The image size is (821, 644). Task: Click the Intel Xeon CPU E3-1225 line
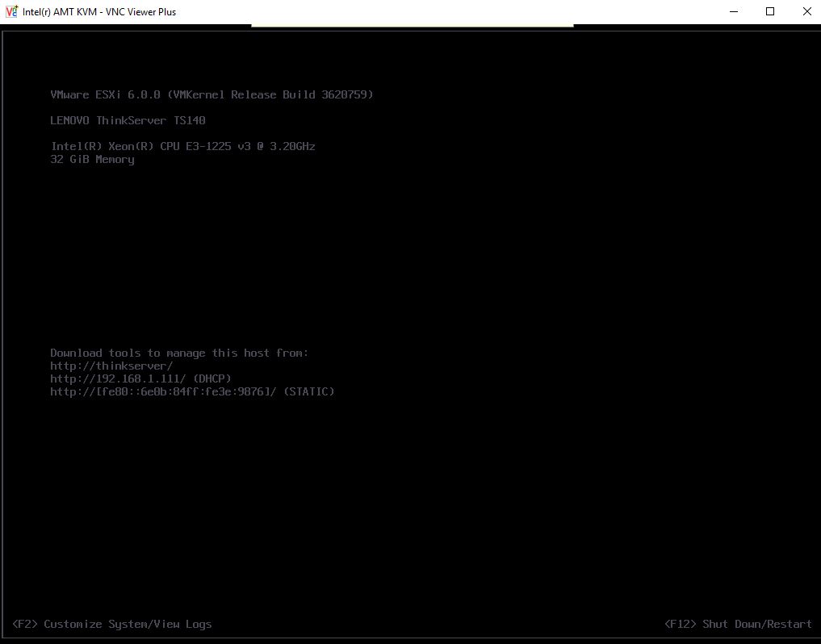coord(182,147)
